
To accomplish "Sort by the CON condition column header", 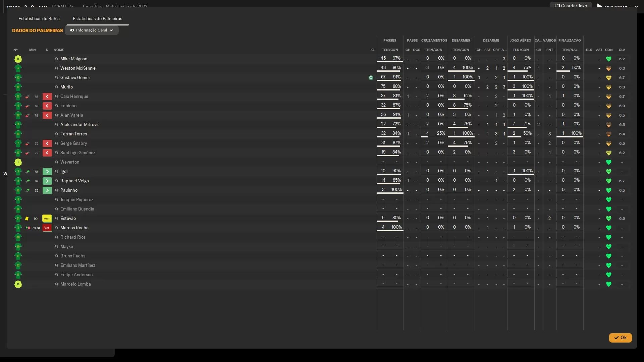I will pos(609,50).
